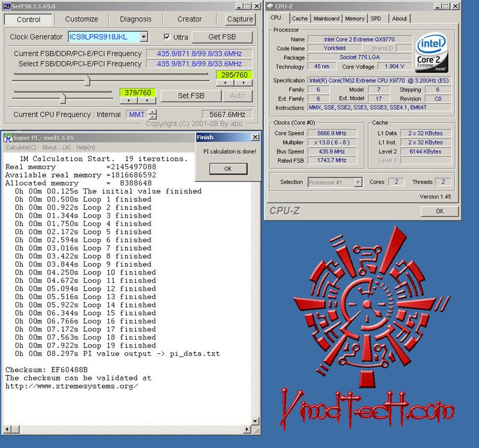Click the lower 379/760 slider thumb
Image resolution: width=479 pixels, height=448 pixels.
[63, 98]
